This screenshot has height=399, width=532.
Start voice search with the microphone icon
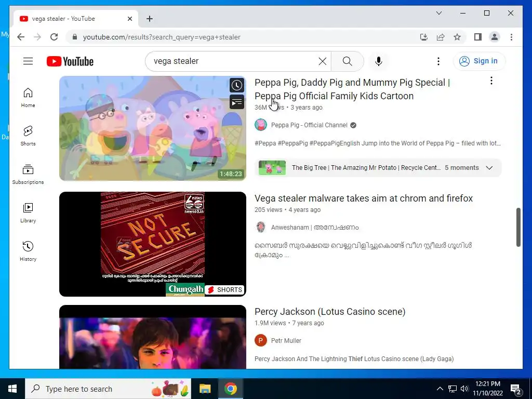379,61
